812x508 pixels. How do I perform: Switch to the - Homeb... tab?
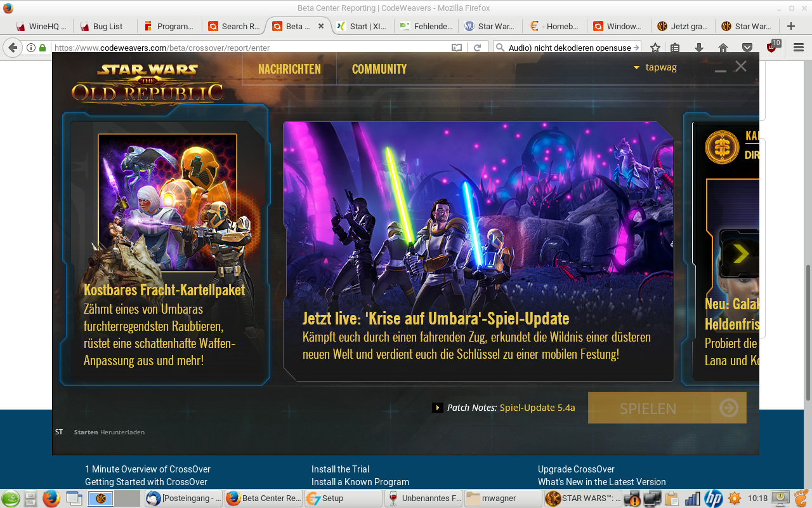point(555,26)
